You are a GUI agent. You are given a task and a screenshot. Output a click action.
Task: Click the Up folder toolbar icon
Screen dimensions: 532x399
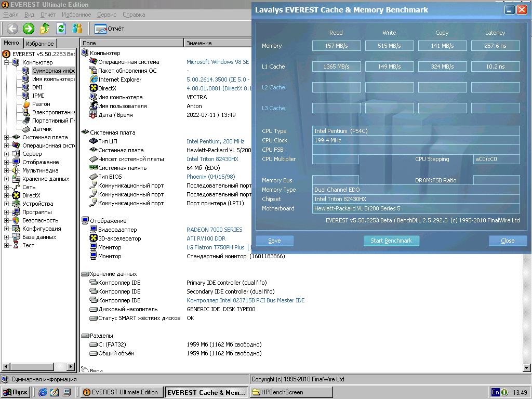pos(45,29)
